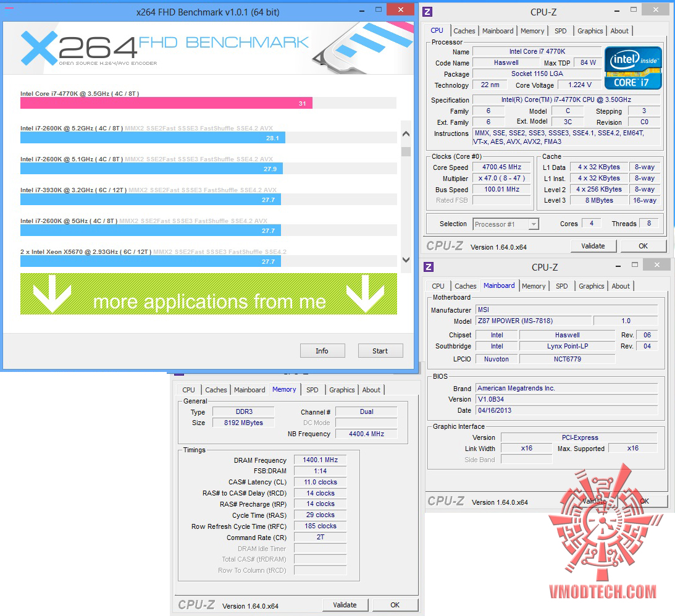
Task: Open Caches tab in top CPU-Z window
Action: [464, 31]
